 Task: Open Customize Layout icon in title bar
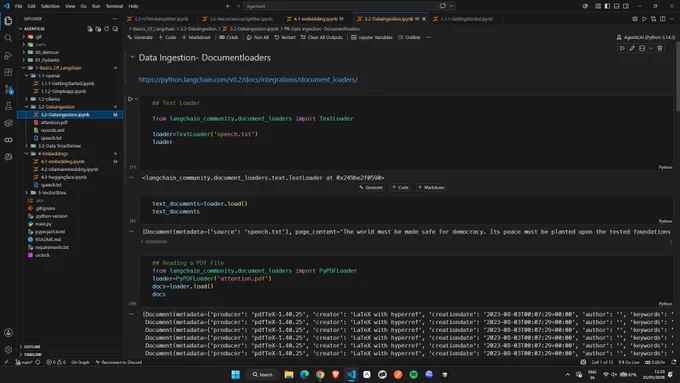[x=598, y=6]
